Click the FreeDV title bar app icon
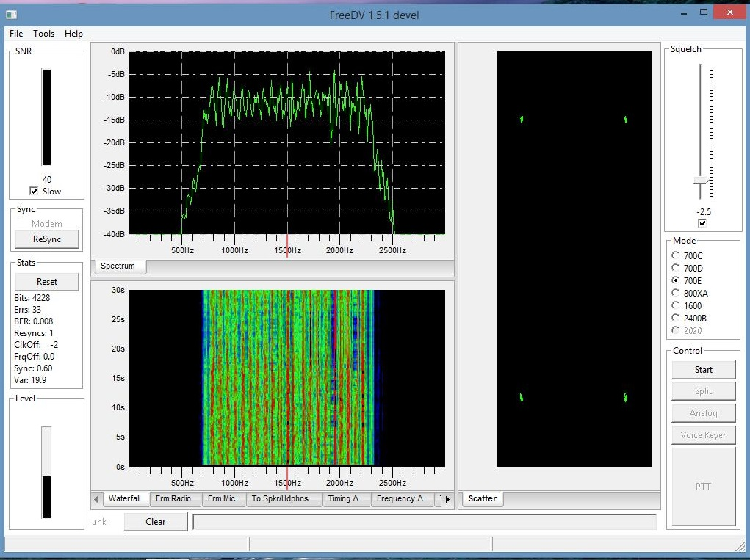 12,15
